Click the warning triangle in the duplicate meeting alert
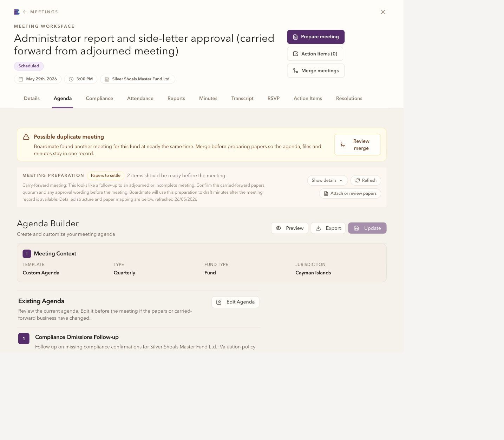This screenshot has width=504, height=440. 26,137
